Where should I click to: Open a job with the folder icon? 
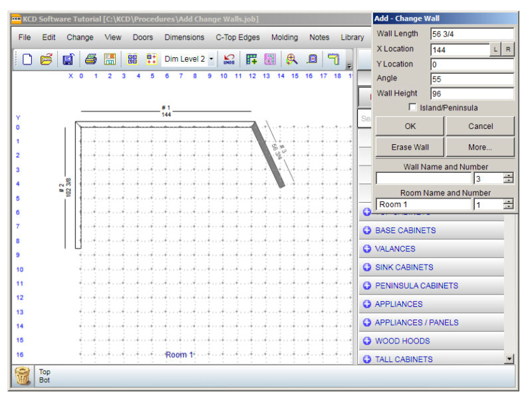click(46, 59)
